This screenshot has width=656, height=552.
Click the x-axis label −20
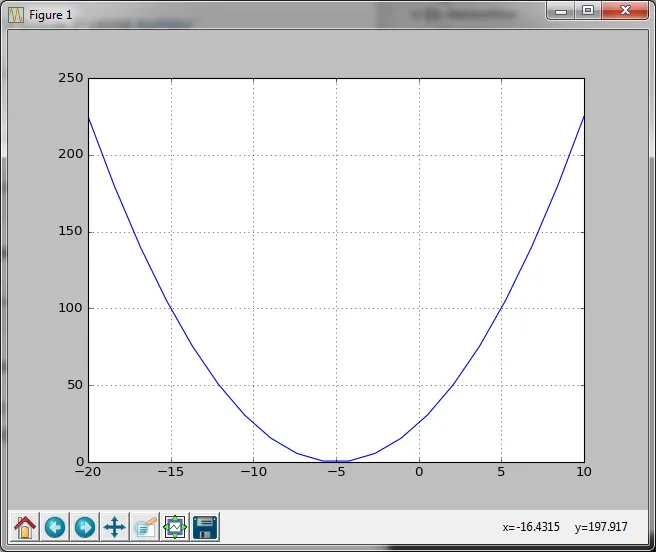[x=88, y=472]
